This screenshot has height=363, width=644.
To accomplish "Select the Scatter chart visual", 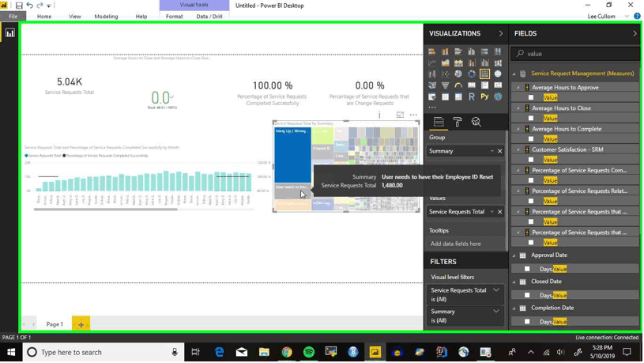I will tap(445, 74).
